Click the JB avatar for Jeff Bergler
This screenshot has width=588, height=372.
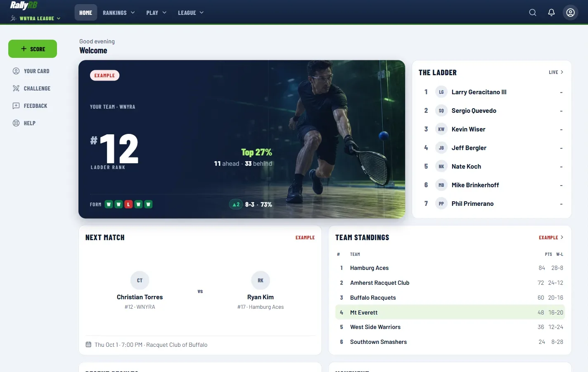point(441,148)
